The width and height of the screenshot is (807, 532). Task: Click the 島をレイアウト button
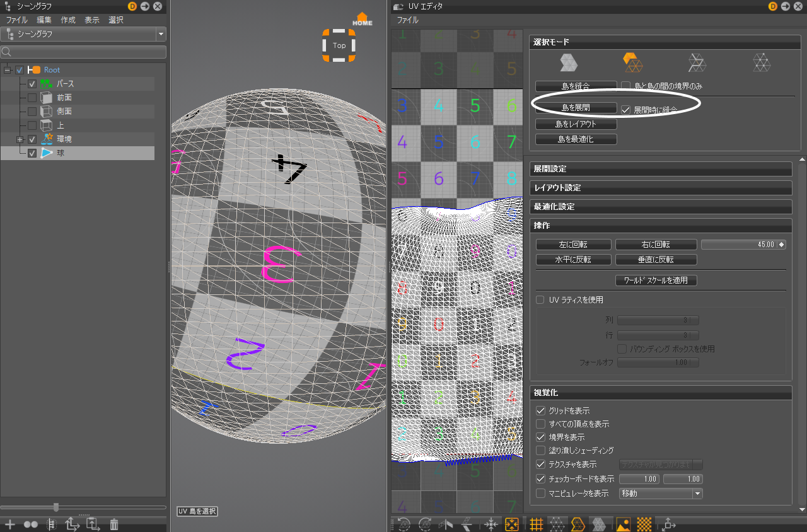tap(576, 124)
